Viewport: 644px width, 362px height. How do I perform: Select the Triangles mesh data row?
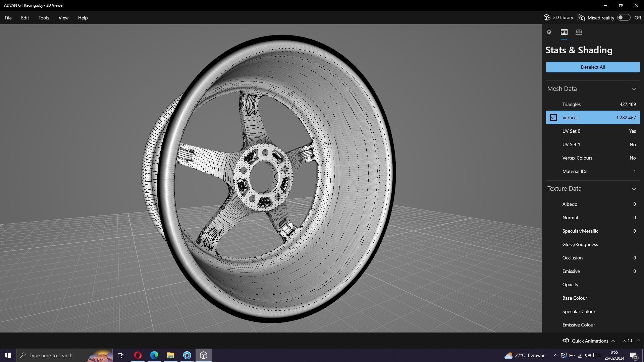[593, 104]
